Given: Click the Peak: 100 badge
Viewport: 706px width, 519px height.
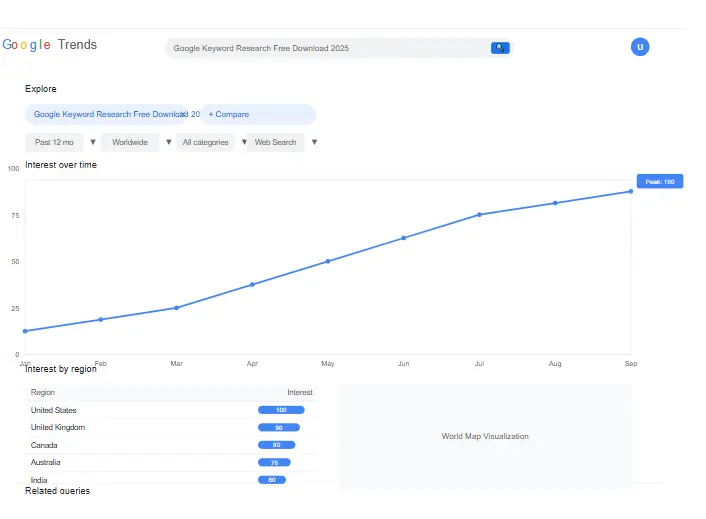Looking at the screenshot, I should point(659,182).
